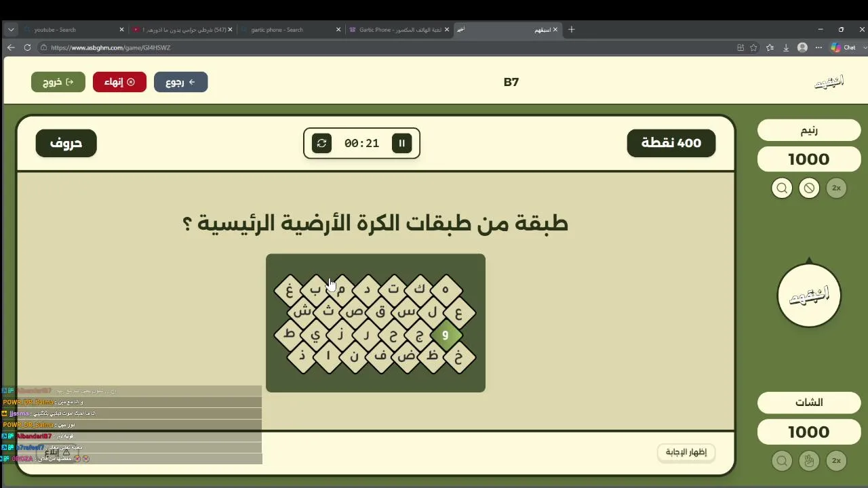The image size is (868, 488).
Task: Select the active اسفهم tab
Action: [507, 30]
